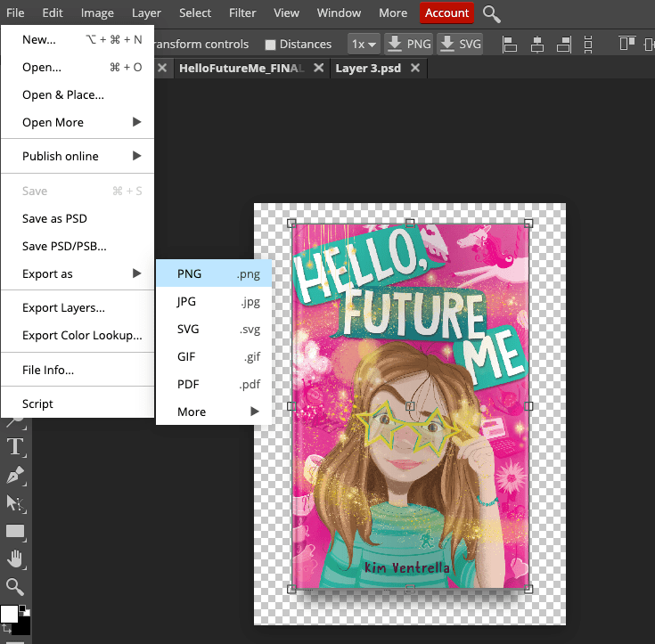
Task: Click the search magnifier in menu bar
Action: coord(491,13)
